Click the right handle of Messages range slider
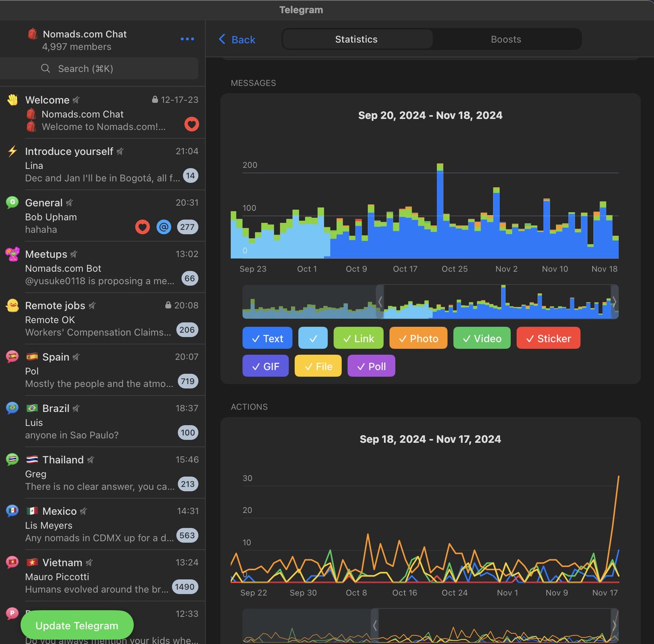654x644 pixels. click(x=615, y=302)
